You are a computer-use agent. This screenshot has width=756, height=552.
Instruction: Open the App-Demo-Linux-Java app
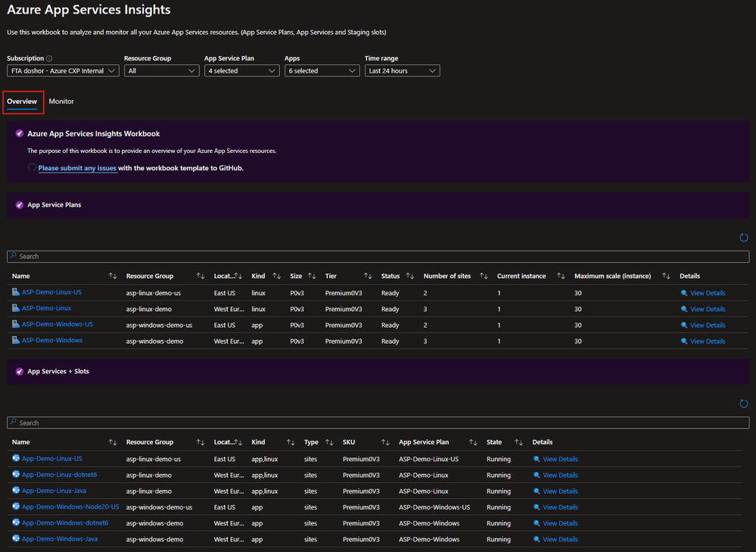[54, 491]
